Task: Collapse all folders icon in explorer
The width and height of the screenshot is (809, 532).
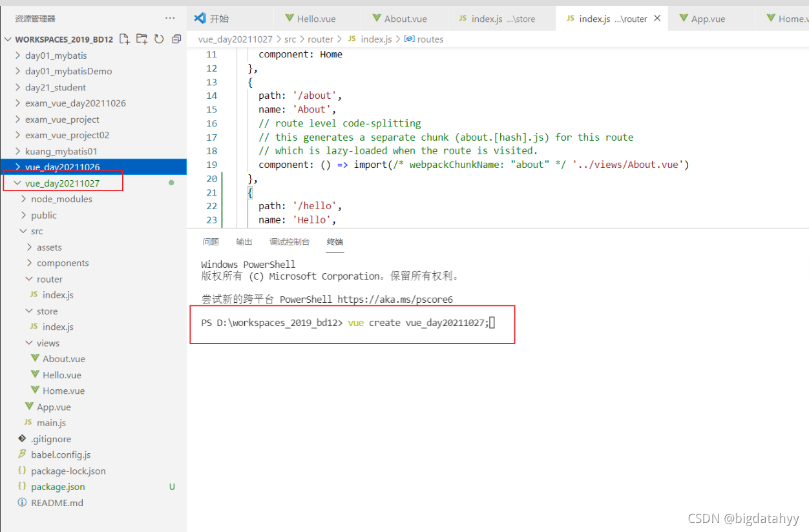Action: 176,39
